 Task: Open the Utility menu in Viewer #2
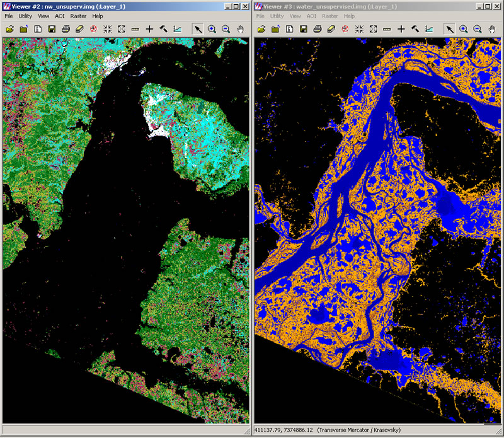pos(25,16)
